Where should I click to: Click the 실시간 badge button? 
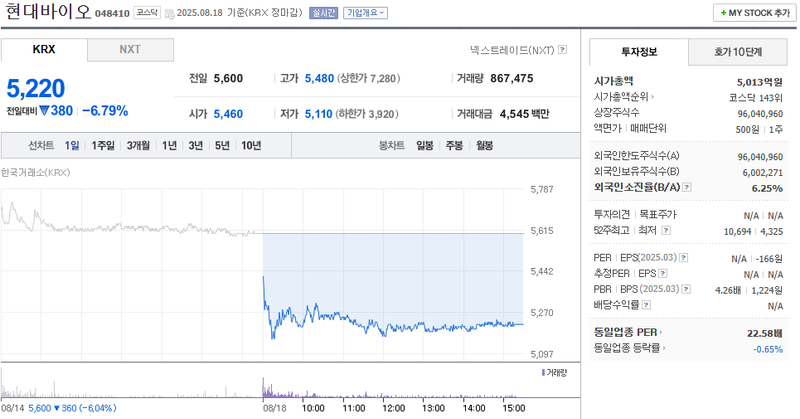pos(323,13)
